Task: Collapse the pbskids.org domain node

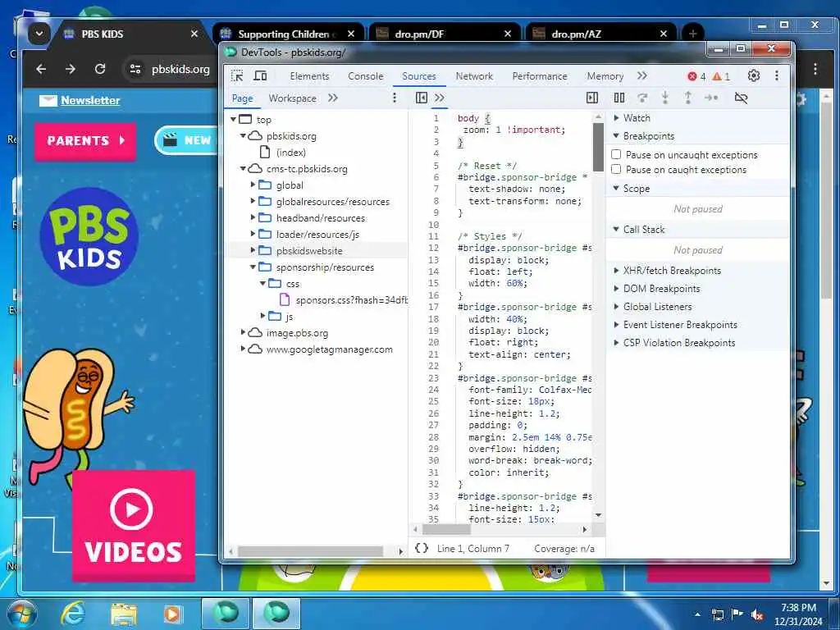Action: [243, 135]
